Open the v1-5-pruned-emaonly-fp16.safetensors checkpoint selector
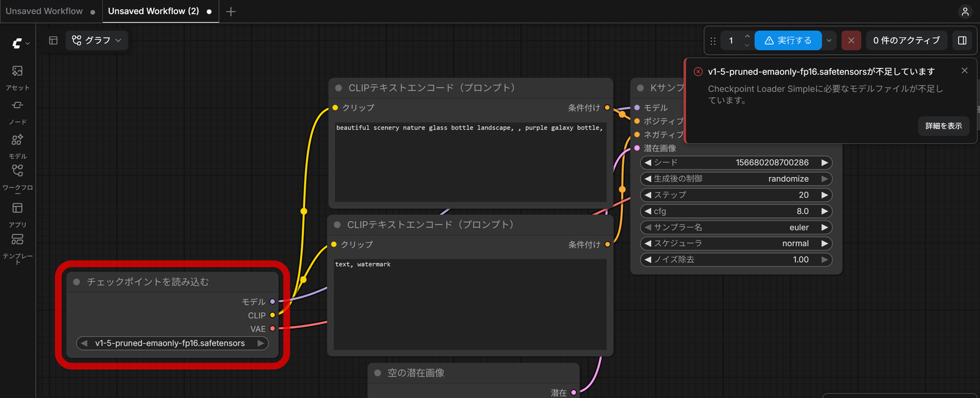The image size is (980, 398). [x=172, y=344]
